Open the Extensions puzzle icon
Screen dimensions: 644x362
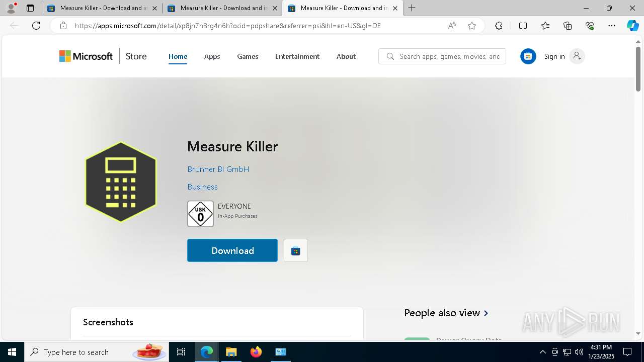point(499,26)
